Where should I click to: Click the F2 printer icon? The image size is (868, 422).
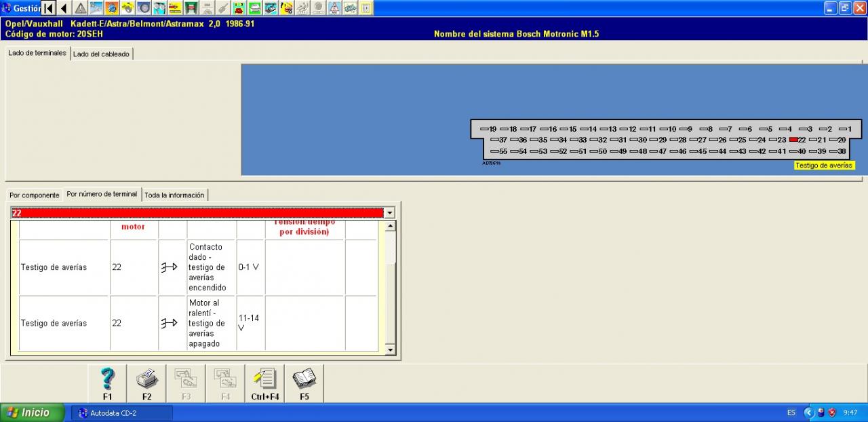tap(146, 383)
